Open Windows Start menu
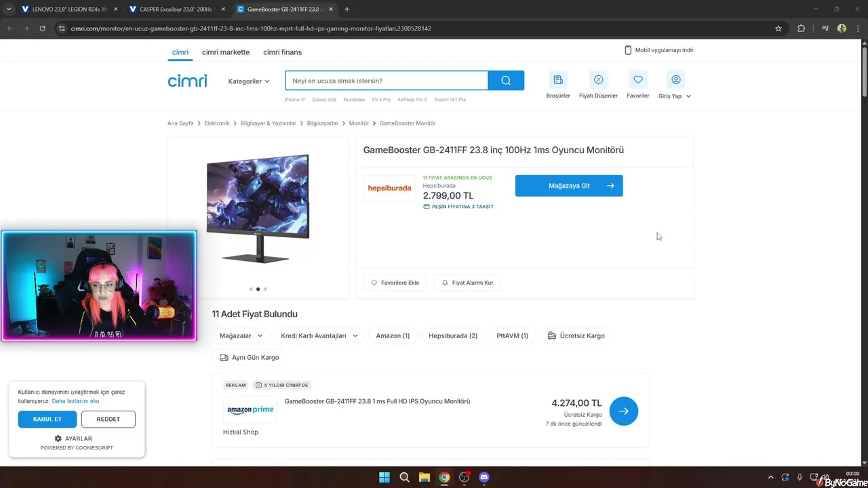Viewport: 868px width, 488px height. 384,477
